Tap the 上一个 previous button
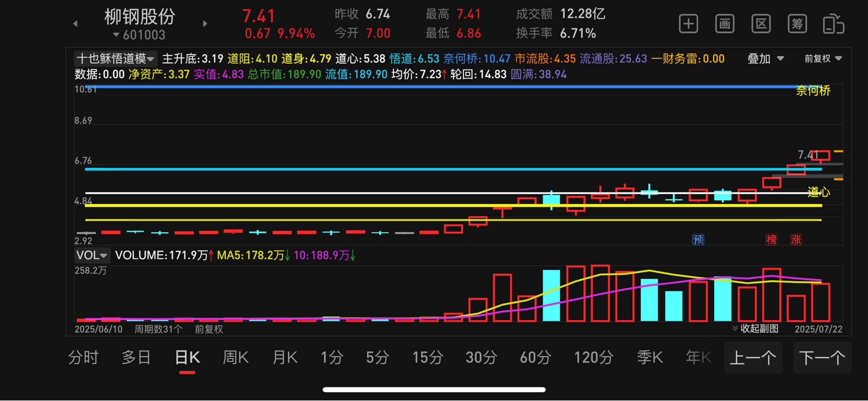Screen dimensions: 868x401 pyautogui.click(x=753, y=358)
